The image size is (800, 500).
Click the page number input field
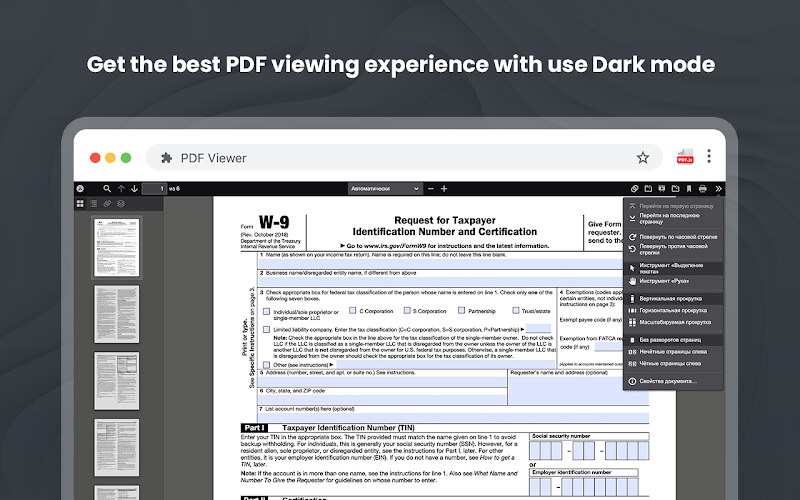click(x=154, y=189)
